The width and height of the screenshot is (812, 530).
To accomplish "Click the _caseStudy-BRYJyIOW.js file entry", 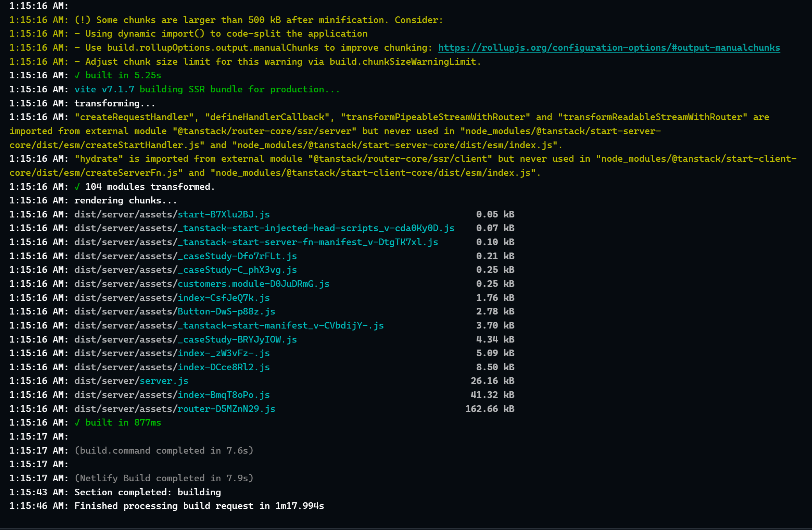I will [237, 339].
